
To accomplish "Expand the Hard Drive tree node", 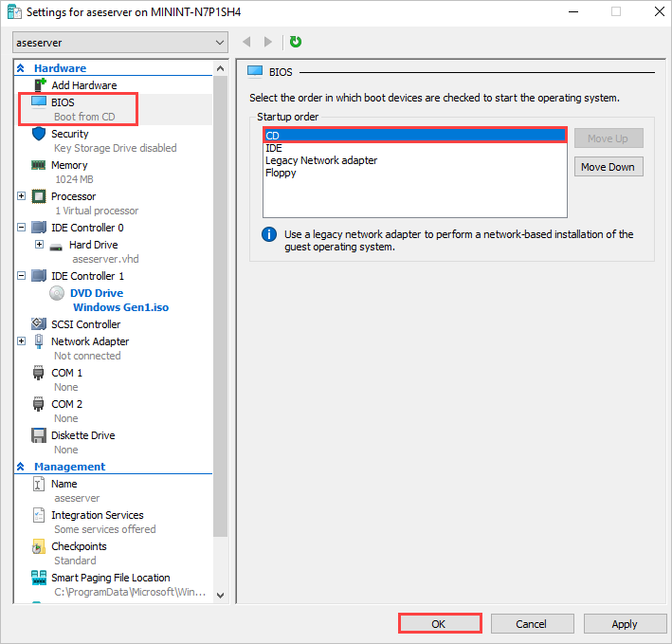I will (39, 245).
